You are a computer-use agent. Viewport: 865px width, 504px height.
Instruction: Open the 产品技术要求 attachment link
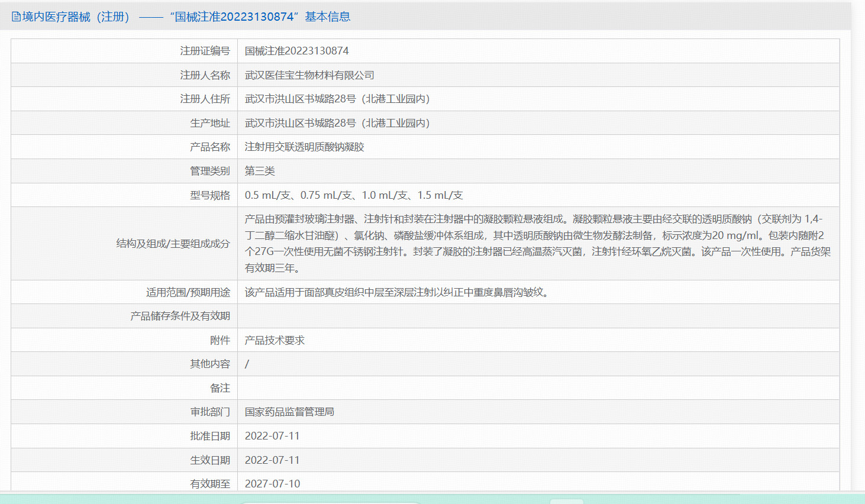click(272, 340)
